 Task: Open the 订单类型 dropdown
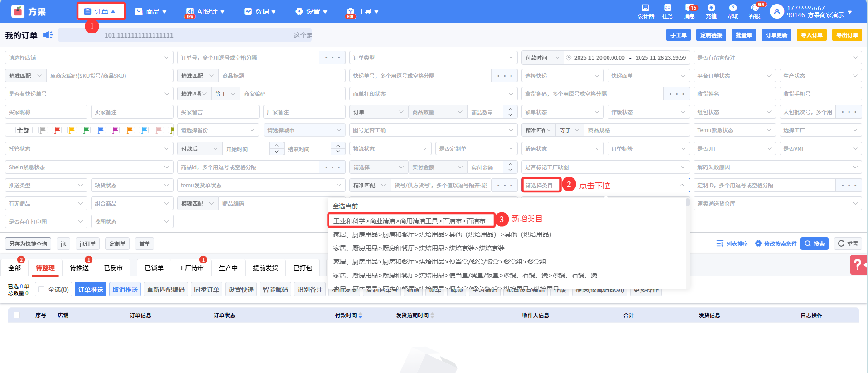point(433,58)
